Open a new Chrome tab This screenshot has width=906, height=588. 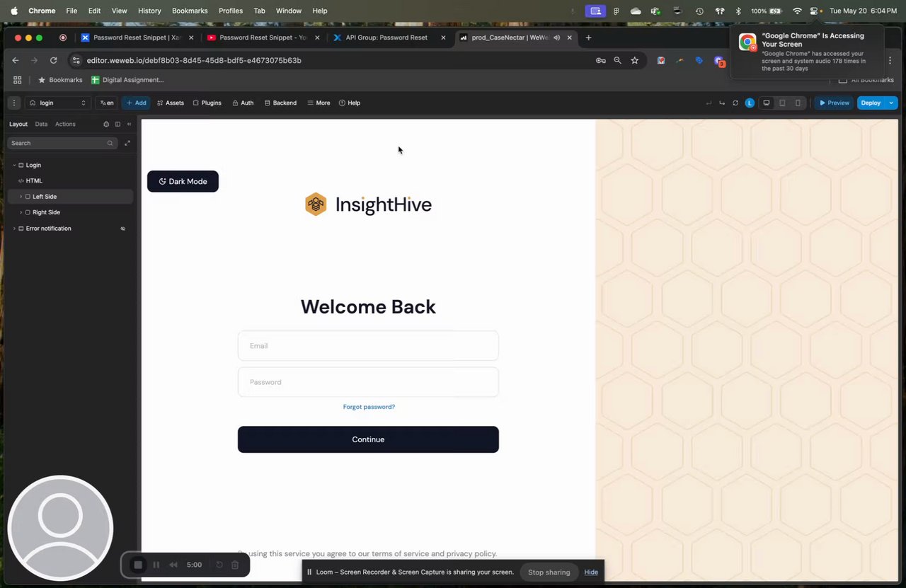click(588, 38)
